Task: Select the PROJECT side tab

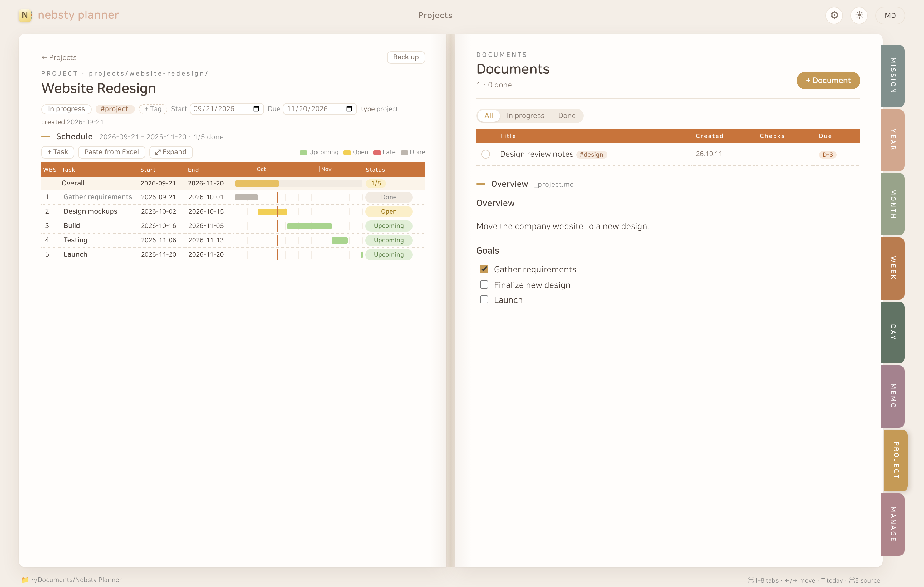Action: coord(896,460)
